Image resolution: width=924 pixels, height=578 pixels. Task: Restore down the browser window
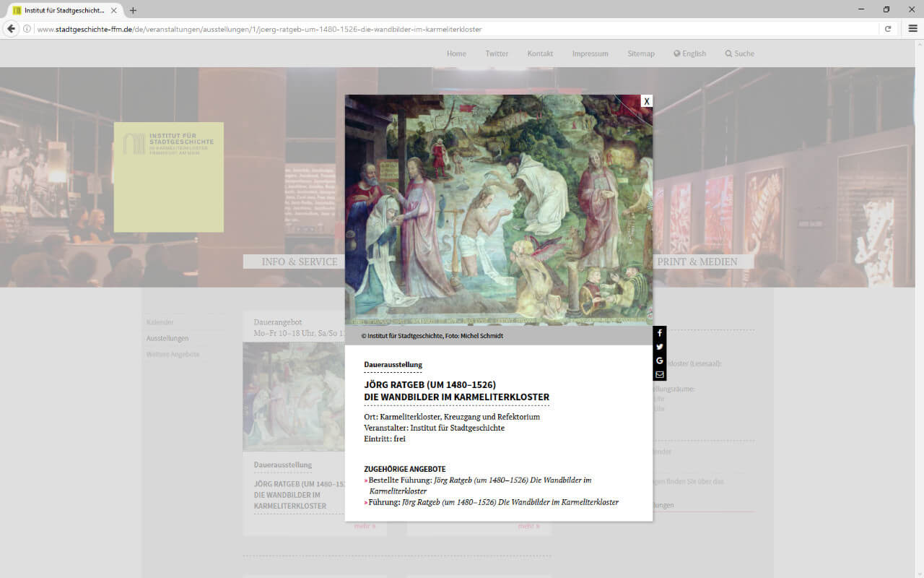pos(886,9)
